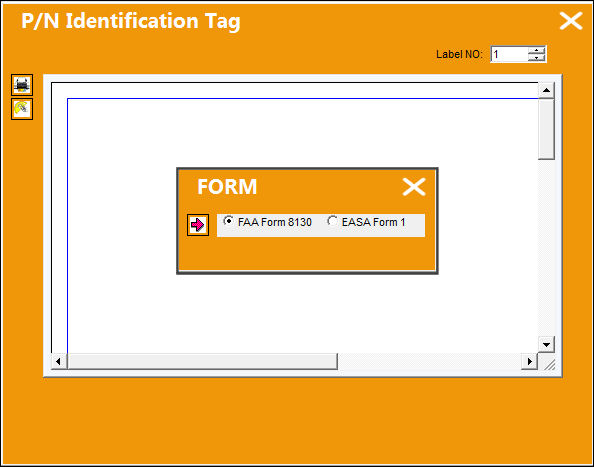Screen dimensions: 594x467
Task: Click horizontal scrollbar left arrow
Action: pyautogui.click(x=59, y=361)
